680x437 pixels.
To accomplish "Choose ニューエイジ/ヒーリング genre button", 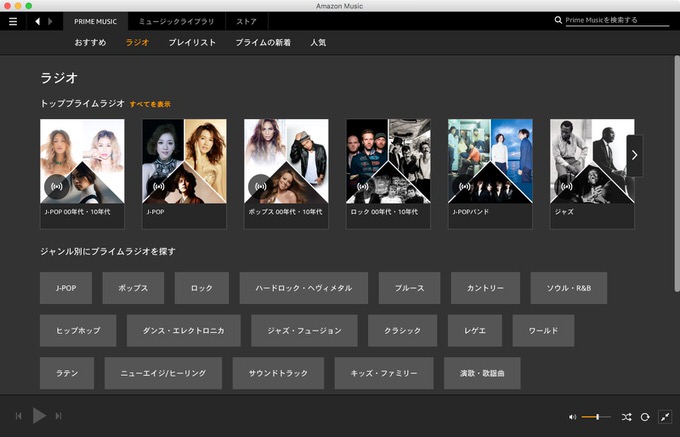I will (x=163, y=373).
